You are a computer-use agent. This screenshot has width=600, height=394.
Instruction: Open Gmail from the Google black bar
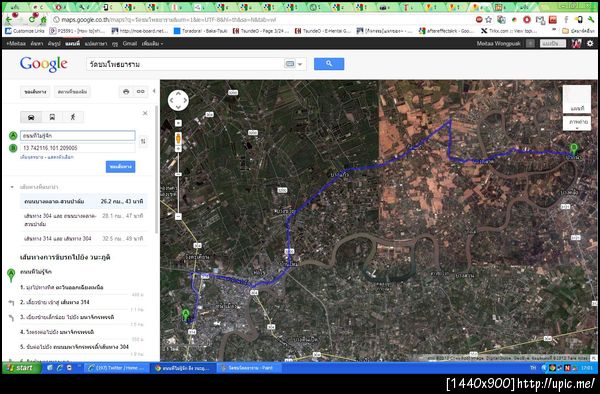[x=130, y=44]
